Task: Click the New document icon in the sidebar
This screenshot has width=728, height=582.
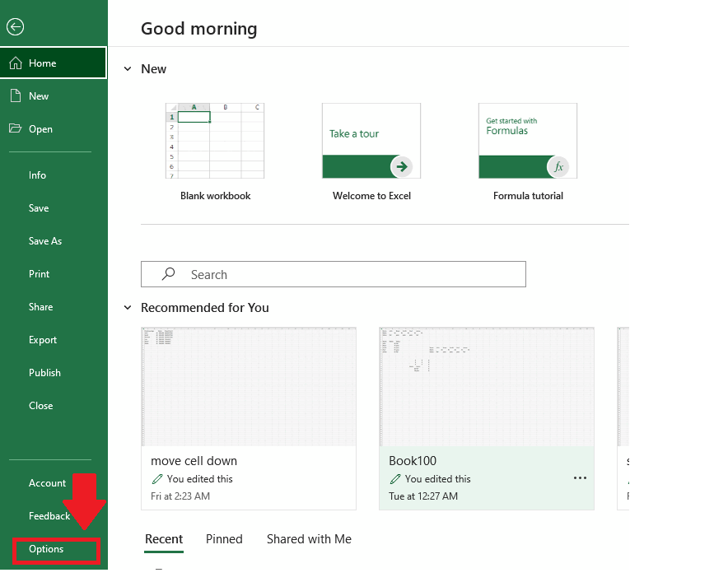Action: [17, 95]
